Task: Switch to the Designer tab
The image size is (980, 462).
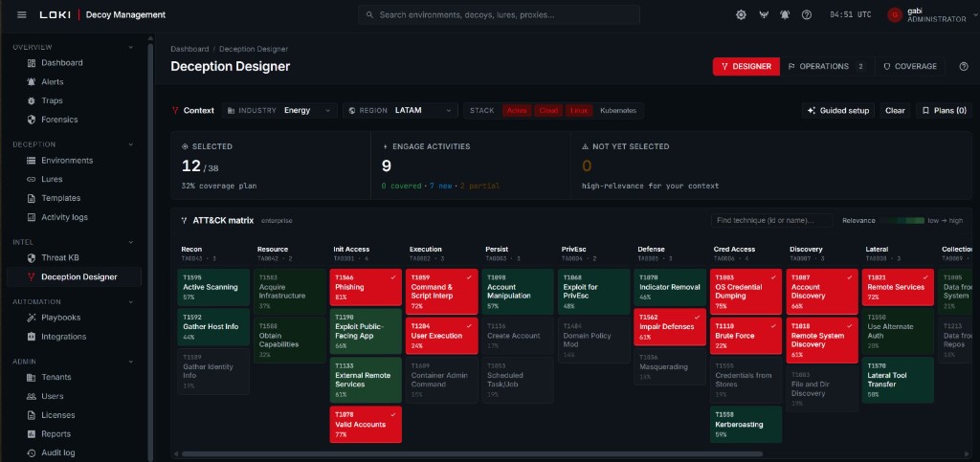Action: coord(746,66)
